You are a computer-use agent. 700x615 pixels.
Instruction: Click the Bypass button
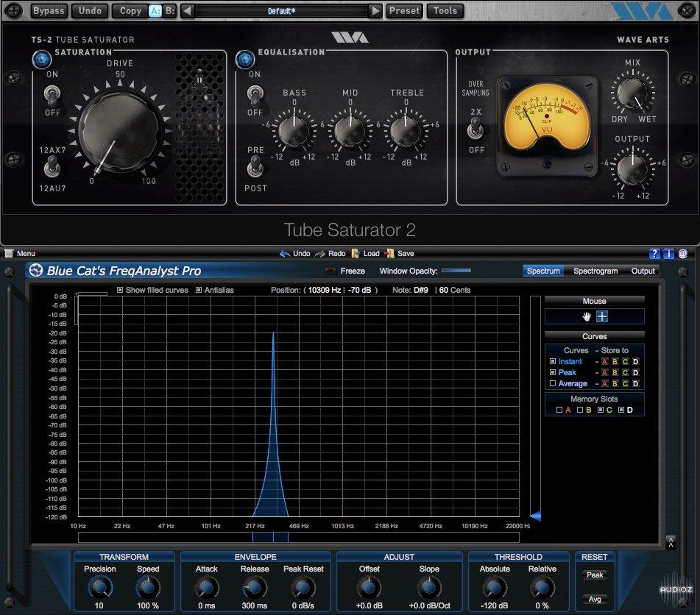pyautogui.click(x=49, y=11)
